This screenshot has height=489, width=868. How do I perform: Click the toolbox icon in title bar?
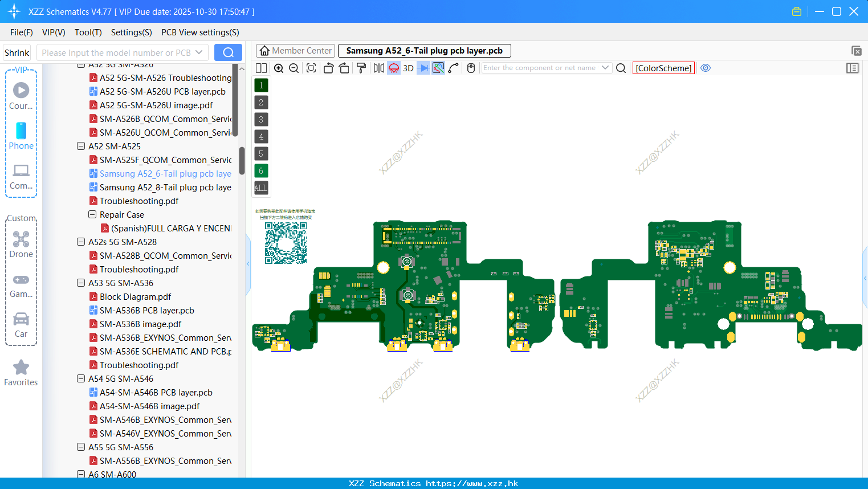(x=797, y=11)
